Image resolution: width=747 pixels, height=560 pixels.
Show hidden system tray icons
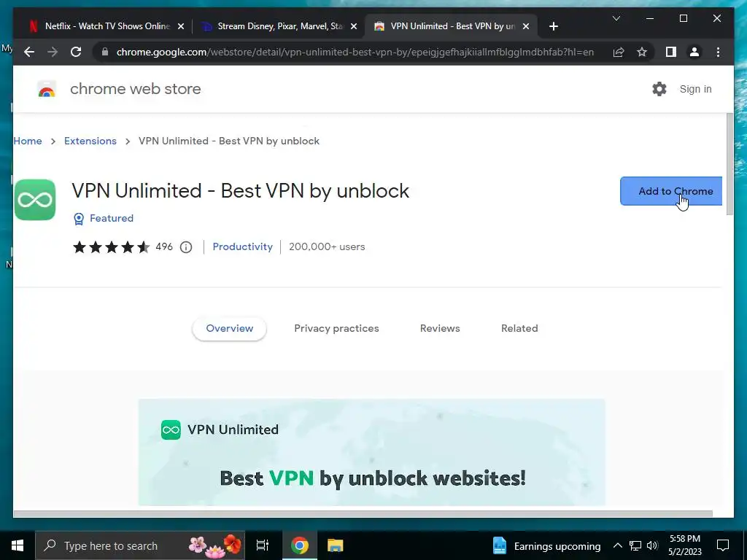tap(617, 545)
